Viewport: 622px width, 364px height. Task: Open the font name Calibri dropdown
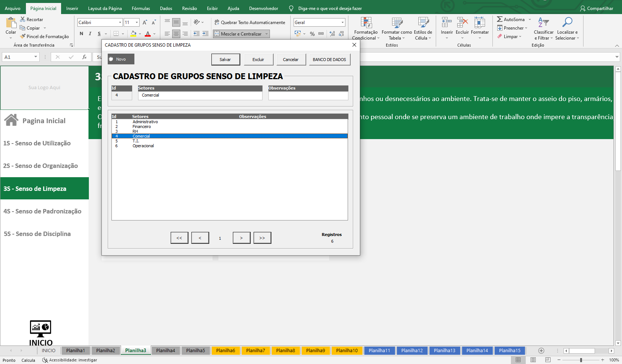point(120,23)
